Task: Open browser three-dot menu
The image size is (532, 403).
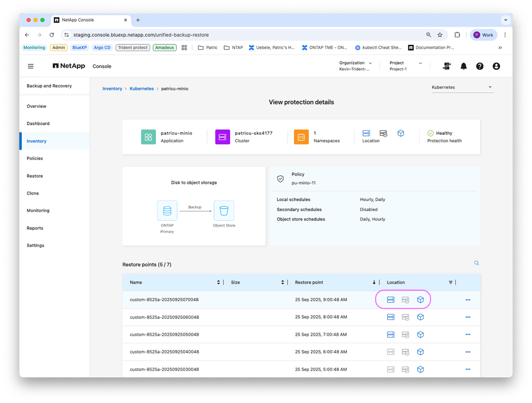Action: (x=505, y=35)
